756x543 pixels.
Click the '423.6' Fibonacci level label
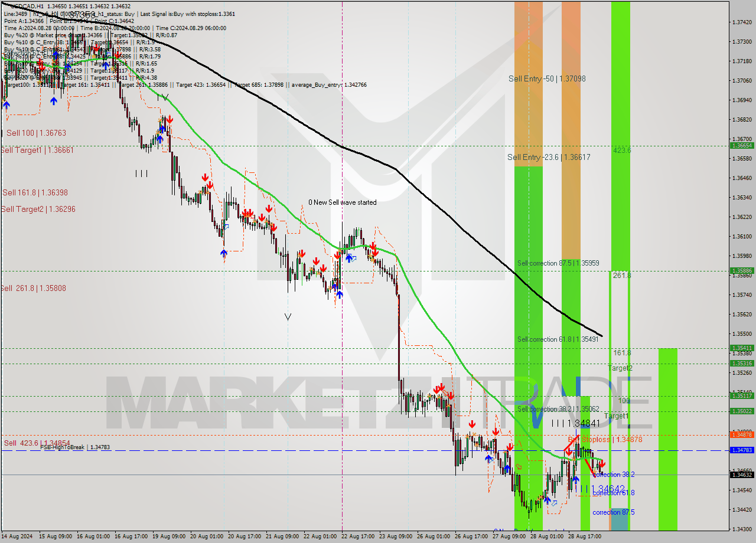point(622,151)
